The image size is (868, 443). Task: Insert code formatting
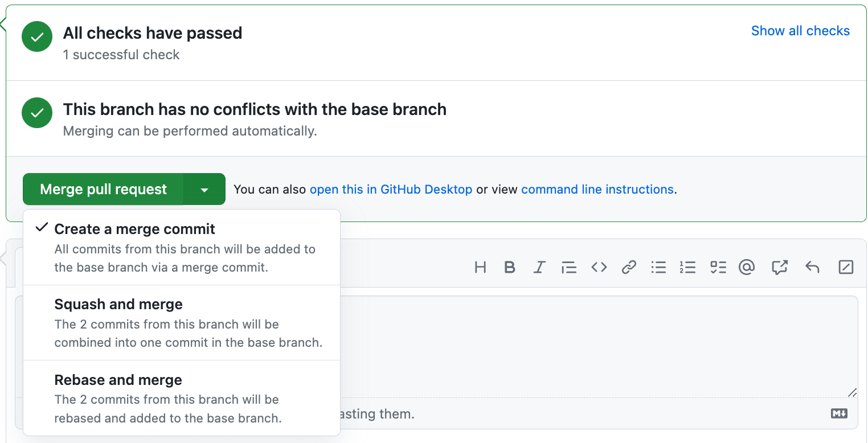tap(599, 267)
